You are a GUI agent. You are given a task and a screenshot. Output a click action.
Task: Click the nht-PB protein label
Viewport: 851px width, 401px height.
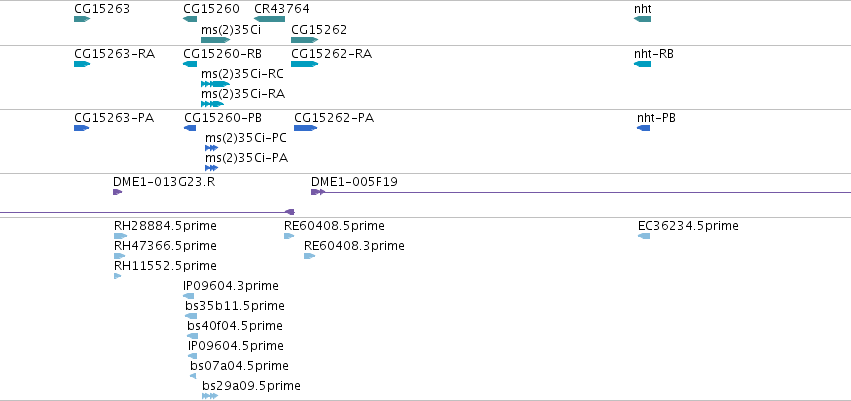pos(656,118)
